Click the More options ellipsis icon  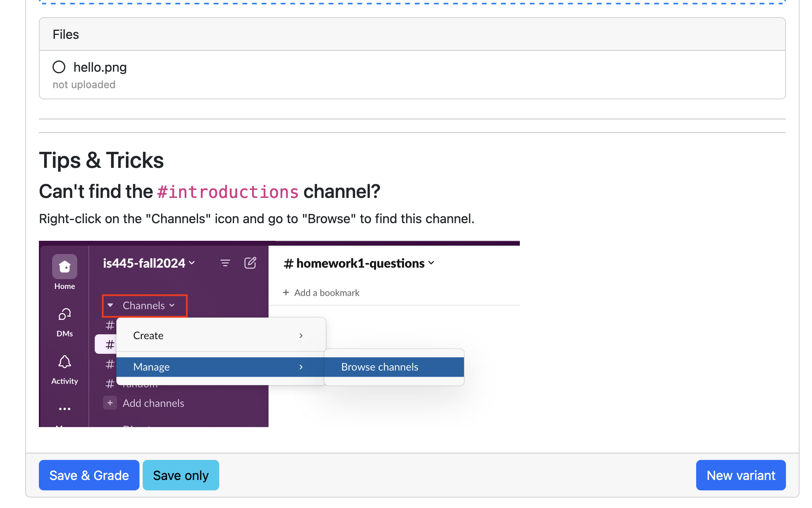(64, 408)
